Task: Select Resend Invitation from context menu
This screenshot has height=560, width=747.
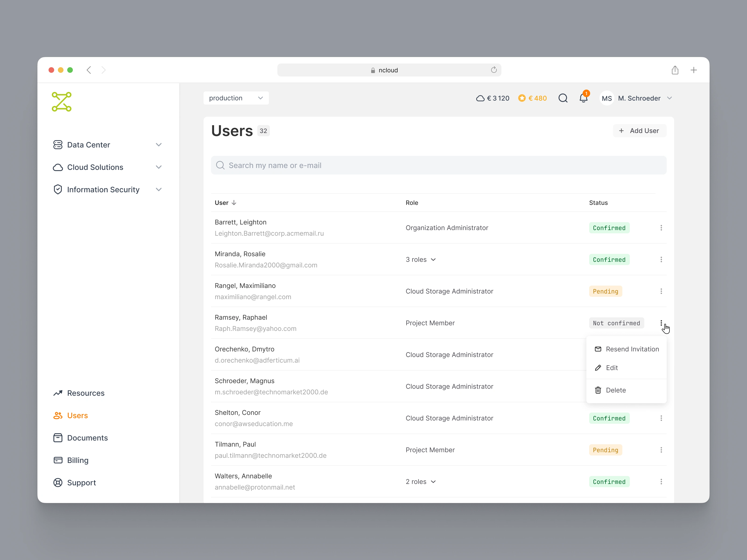Action: point(627,349)
